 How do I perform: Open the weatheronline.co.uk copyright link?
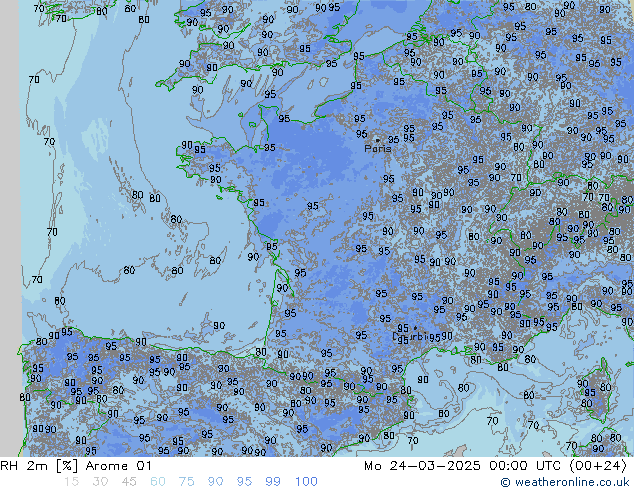coord(565,482)
